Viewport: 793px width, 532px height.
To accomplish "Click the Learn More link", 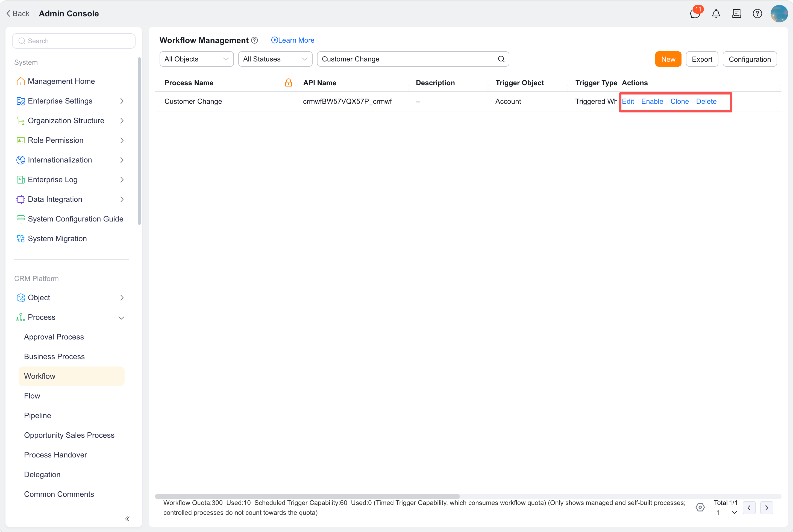I will (293, 40).
